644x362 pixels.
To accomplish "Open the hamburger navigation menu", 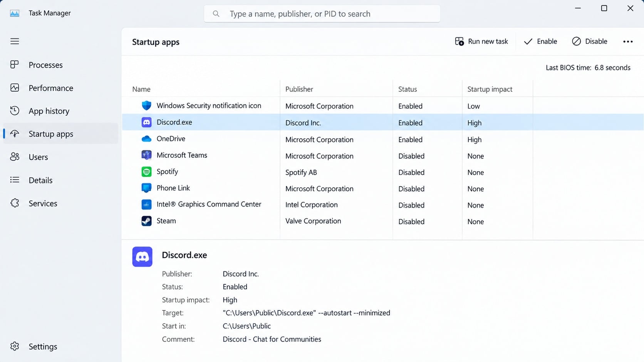I will (x=15, y=41).
